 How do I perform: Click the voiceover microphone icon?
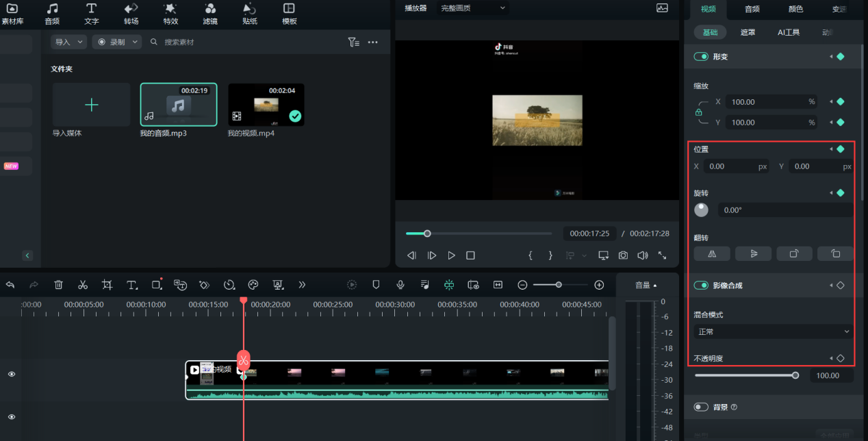pyautogui.click(x=400, y=285)
